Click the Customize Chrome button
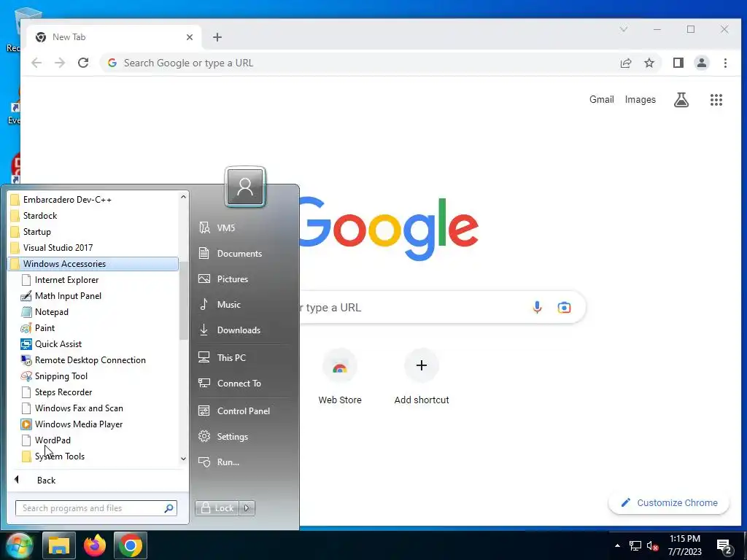Viewport: 747px width, 560px height. 669,503
